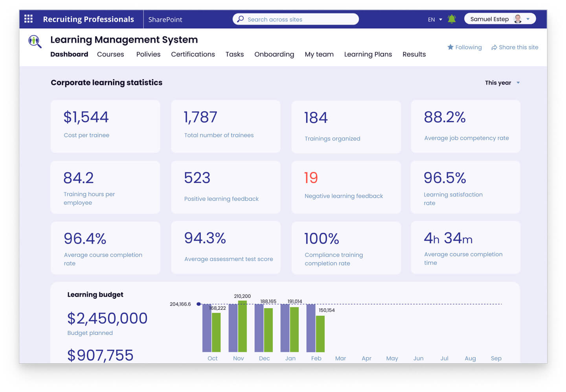The width and height of the screenshot is (566, 392).
Task: Select the Learning Plans tab
Action: coord(368,54)
